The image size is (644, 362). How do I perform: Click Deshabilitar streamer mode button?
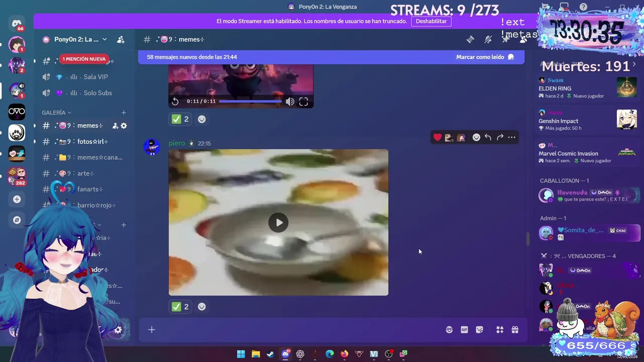click(431, 22)
